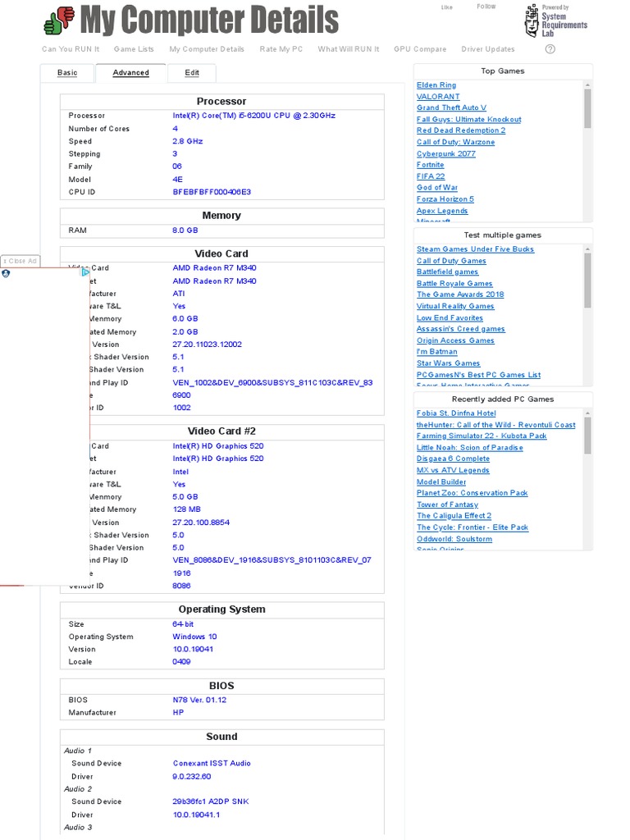The image size is (630, 840).
Task: Open the FIFA 22 link
Action: (431, 176)
